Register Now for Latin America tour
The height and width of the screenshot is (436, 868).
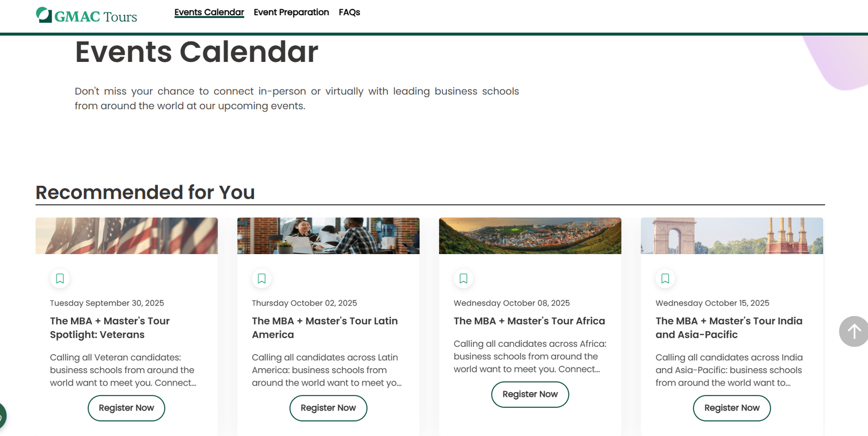tap(328, 408)
